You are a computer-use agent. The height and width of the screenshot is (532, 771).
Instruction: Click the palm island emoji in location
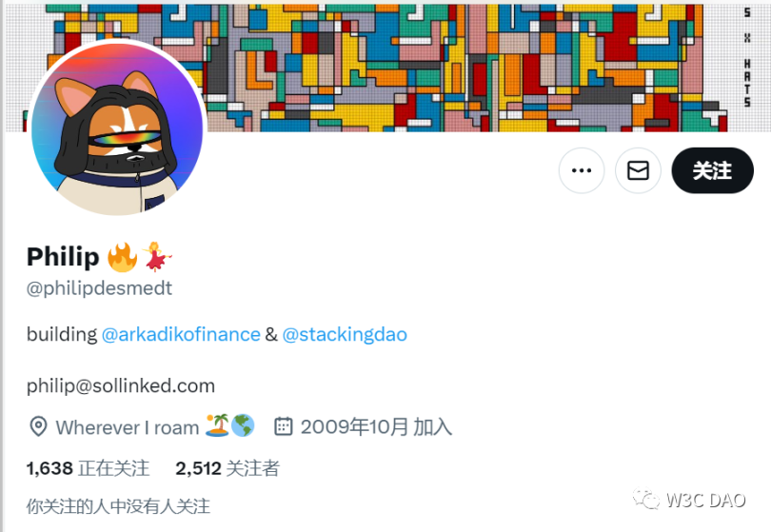(217, 425)
